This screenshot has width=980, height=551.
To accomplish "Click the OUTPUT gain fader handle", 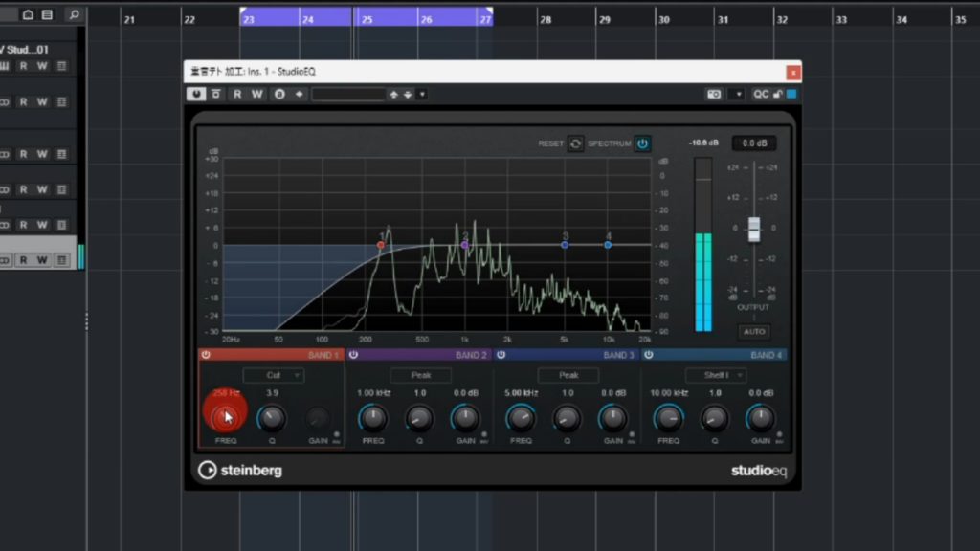I will click(x=753, y=229).
